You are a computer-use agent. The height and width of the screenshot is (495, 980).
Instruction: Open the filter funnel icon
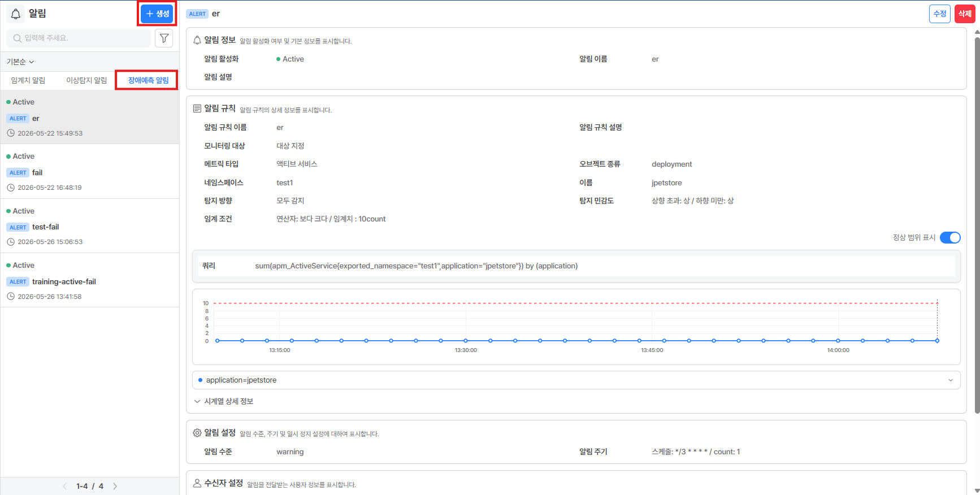pyautogui.click(x=164, y=38)
